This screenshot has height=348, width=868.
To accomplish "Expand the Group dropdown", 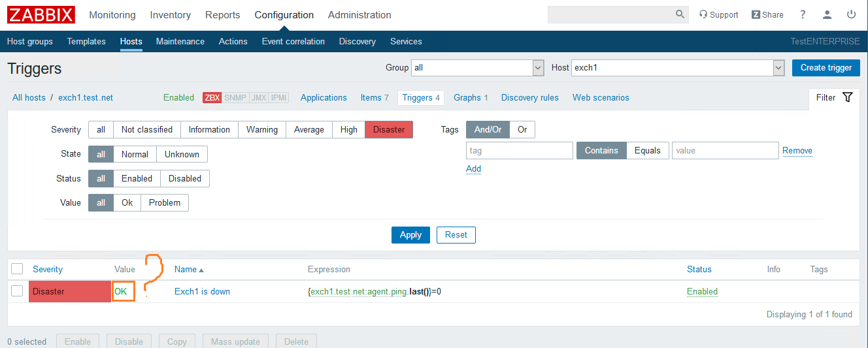I will coord(538,67).
